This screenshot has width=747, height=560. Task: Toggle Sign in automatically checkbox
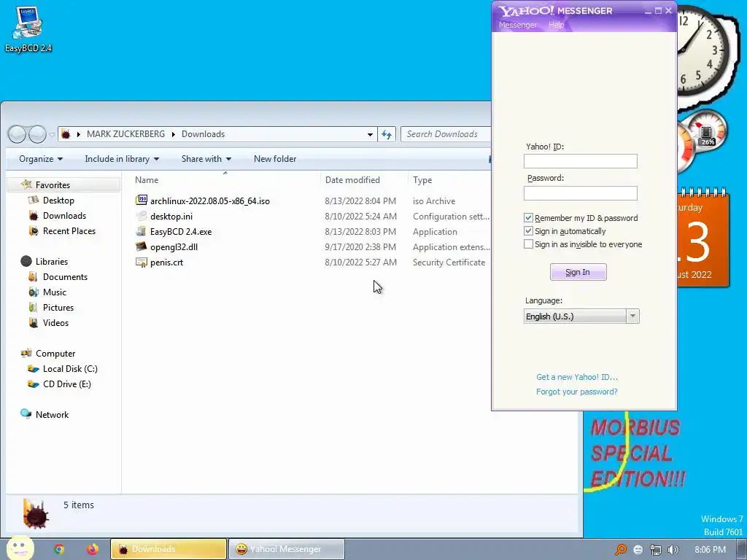(528, 231)
